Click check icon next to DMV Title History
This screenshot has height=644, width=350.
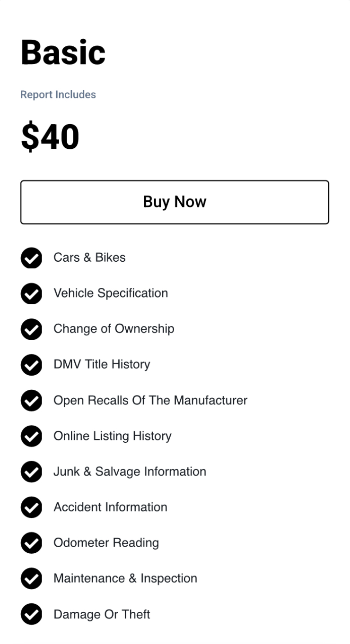[x=31, y=365]
